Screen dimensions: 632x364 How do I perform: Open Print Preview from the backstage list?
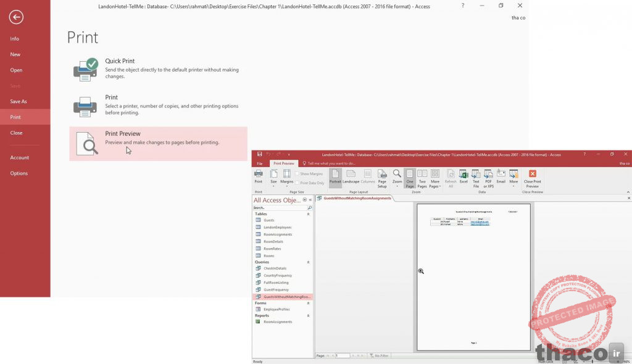click(x=158, y=144)
